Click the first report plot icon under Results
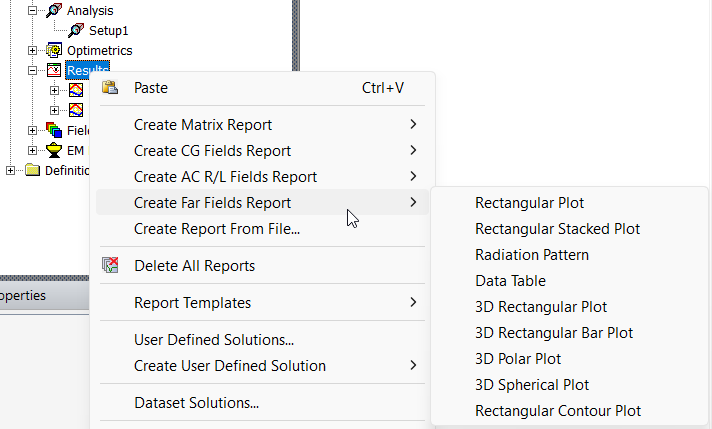712x429 pixels. pos(76,90)
